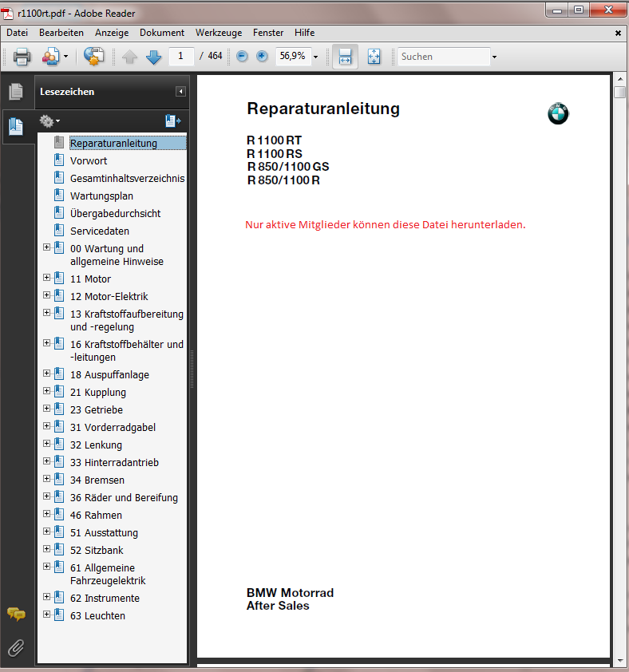
Task: Close the document with menu bar X
Action: [x=618, y=33]
